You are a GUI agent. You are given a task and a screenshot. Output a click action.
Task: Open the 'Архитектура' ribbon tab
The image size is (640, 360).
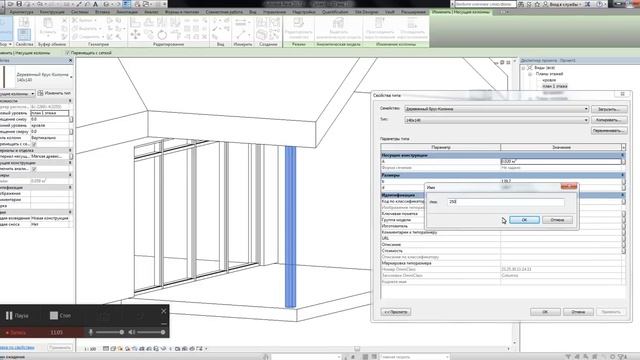(x=21, y=12)
